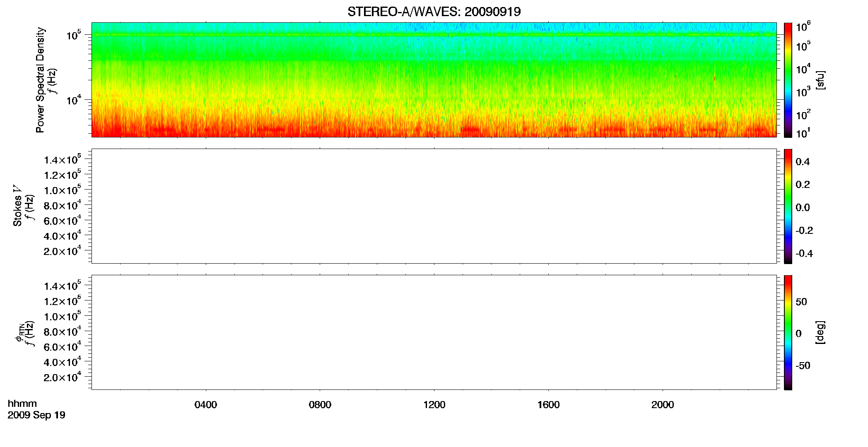The image size is (868, 447).
Task: Click the power spectral density spectrogram panel
Action: point(434,79)
